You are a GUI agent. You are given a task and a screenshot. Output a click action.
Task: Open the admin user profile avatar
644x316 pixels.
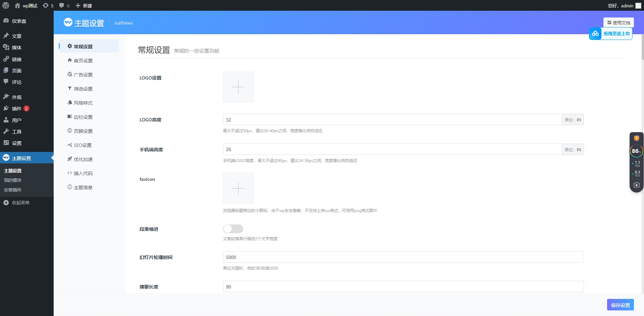tap(638, 6)
